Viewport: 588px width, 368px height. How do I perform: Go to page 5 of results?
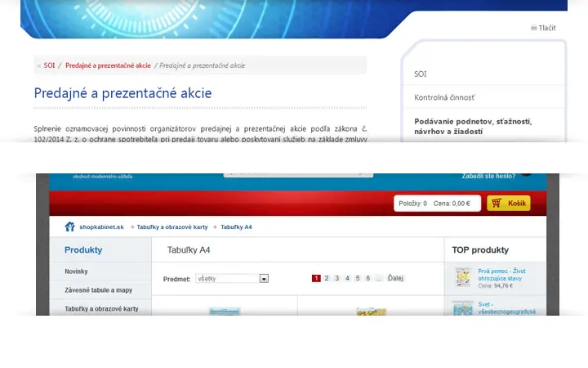tap(358, 278)
